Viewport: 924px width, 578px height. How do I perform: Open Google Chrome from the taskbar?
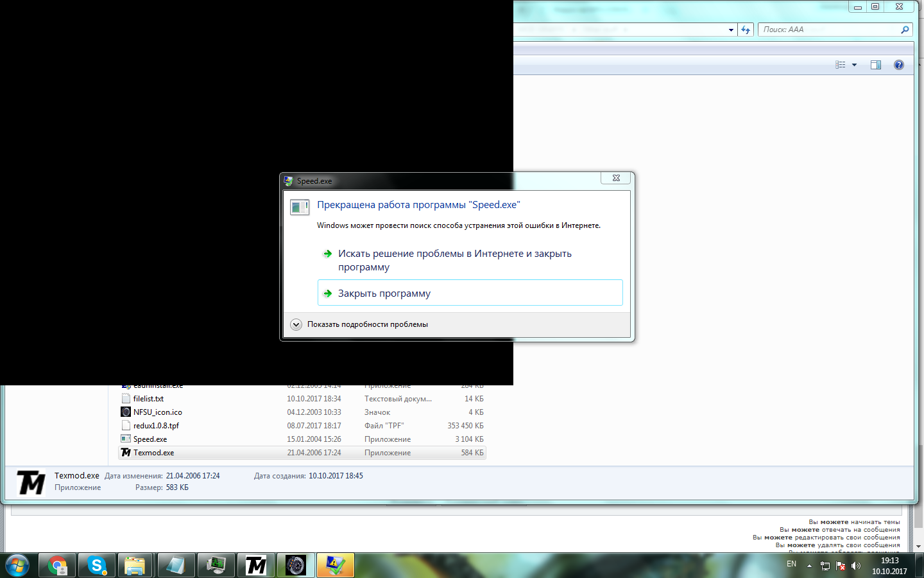coord(57,566)
